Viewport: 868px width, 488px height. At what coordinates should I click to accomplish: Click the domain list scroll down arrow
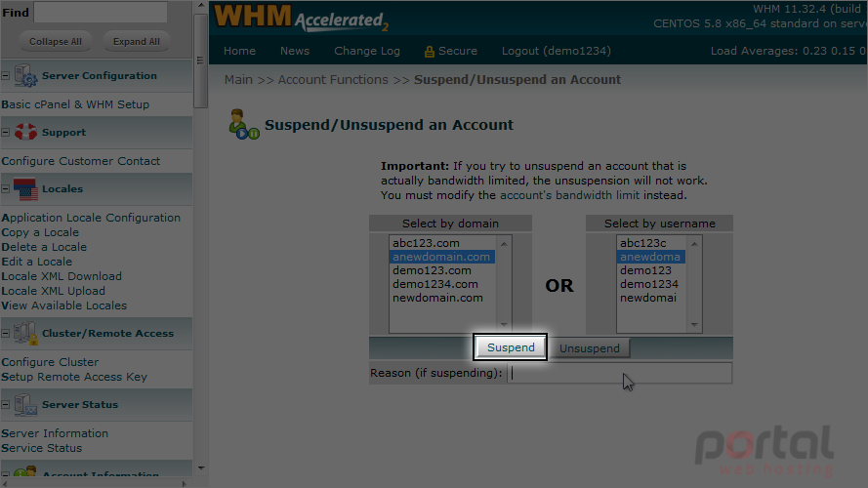coord(504,325)
